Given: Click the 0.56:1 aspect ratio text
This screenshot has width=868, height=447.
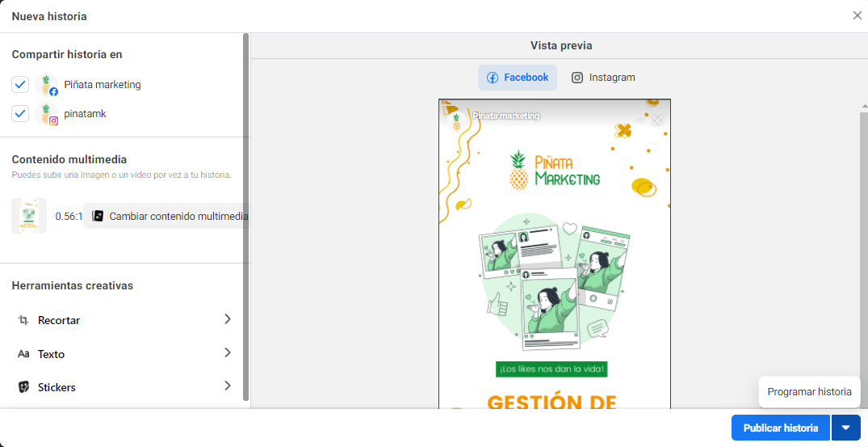Looking at the screenshot, I should (69, 217).
